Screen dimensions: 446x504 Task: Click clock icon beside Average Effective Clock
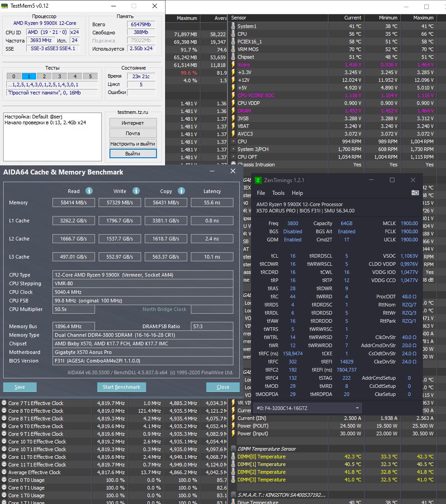click(x=4, y=472)
